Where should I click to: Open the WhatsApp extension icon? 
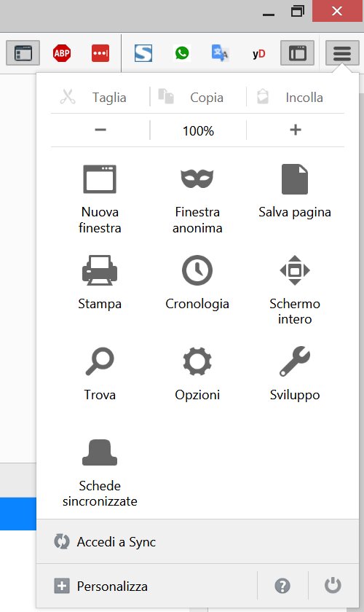pyautogui.click(x=182, y=53)
